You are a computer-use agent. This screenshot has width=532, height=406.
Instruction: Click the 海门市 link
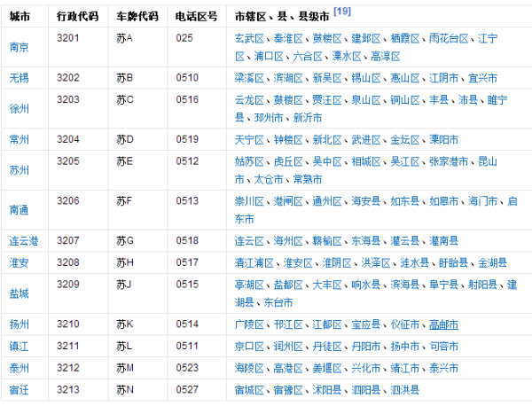click(x=483, y=201)
